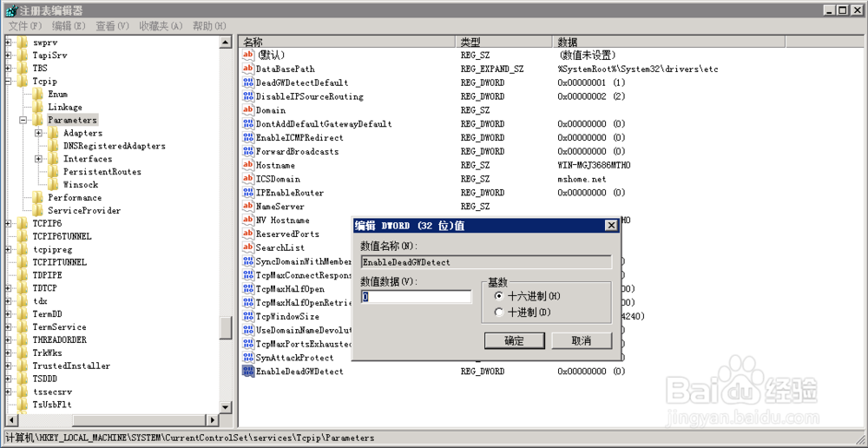Click the tree panel scroll down arrow
The height and width of the screenshot is (448, 868).
click(x=226, y=407)
